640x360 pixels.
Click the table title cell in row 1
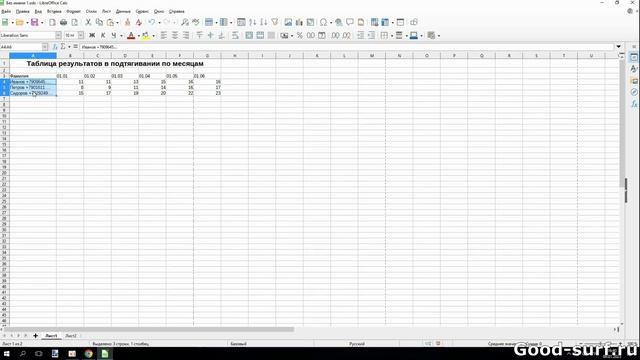click(x=115, y=64)
